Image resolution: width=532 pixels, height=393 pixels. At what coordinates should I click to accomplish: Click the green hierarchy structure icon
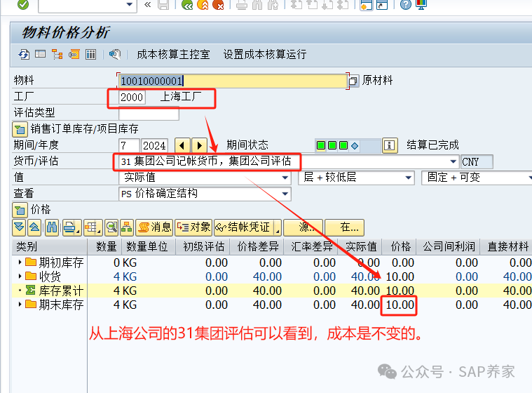point(127,227)
